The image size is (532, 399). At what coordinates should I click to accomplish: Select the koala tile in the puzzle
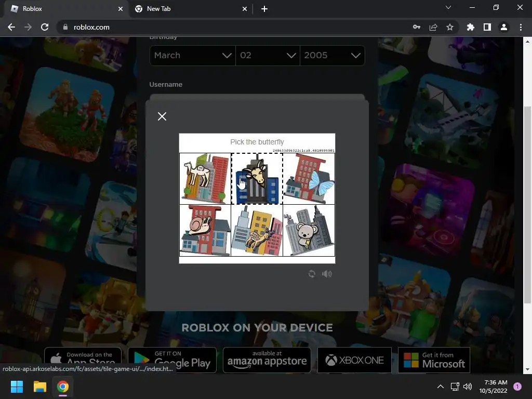coord(309,230)
